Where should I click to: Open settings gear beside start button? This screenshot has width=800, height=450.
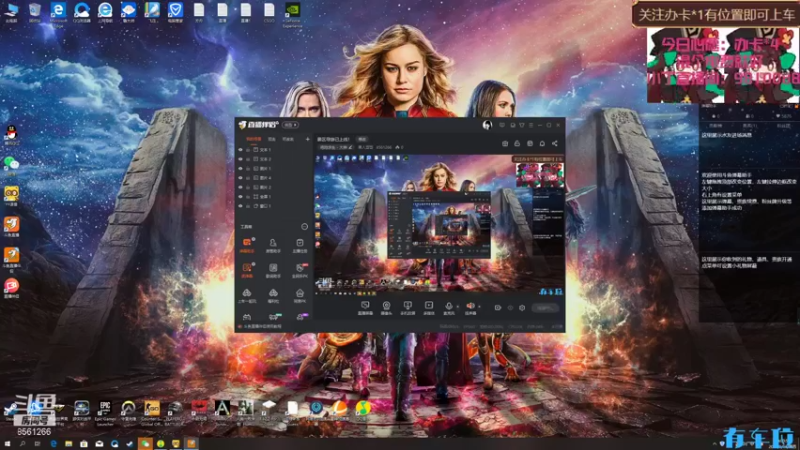[x=521, y=308]
